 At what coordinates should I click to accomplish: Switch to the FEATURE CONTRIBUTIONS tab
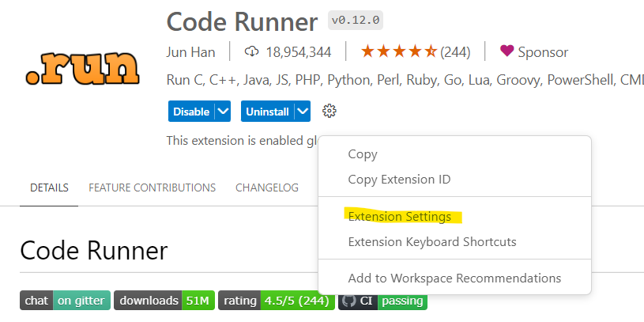[152, 188]
